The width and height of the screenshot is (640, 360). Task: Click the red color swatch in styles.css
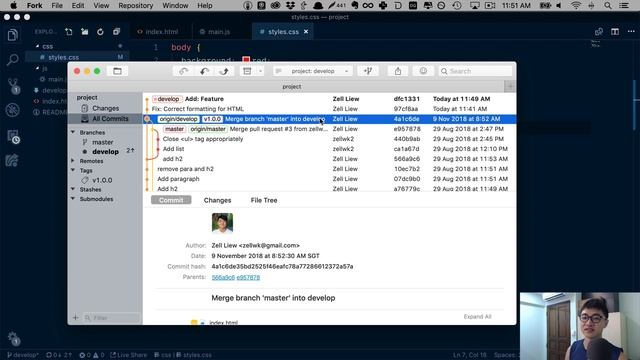click(246, 60)
